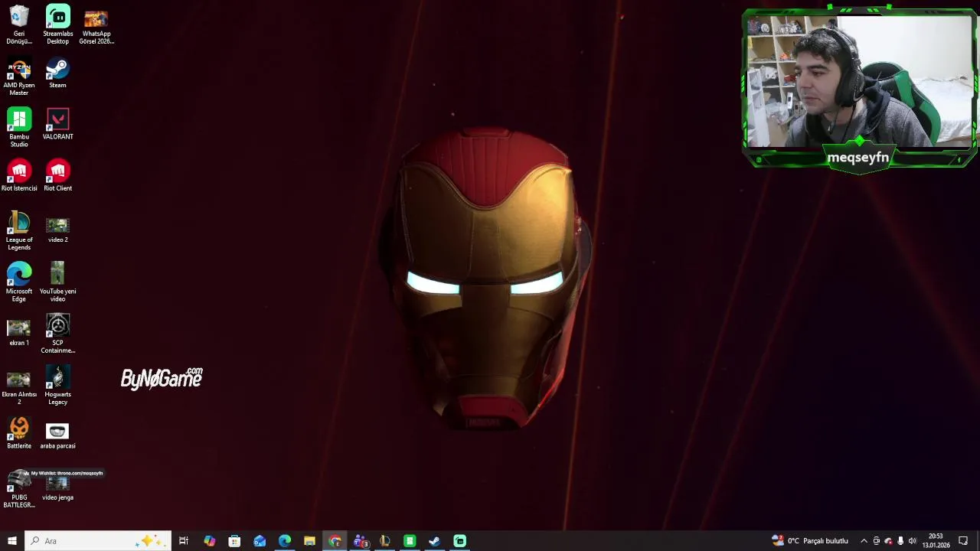The height and width of the screenshot is (551, 980).
Task: Open Streamlabs from the taskbar
Action: (x=459, y=541)
